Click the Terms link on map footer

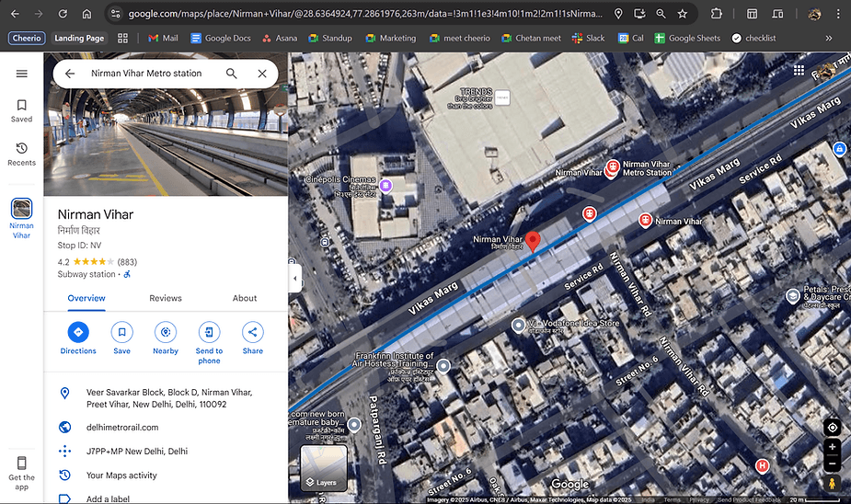(672, 499)
